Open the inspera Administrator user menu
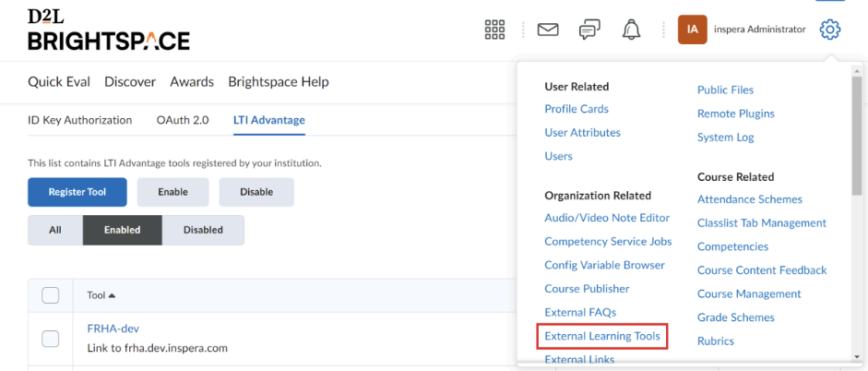Image resolution: width=868 pixels, height=371 pixels. coord(759,30)
